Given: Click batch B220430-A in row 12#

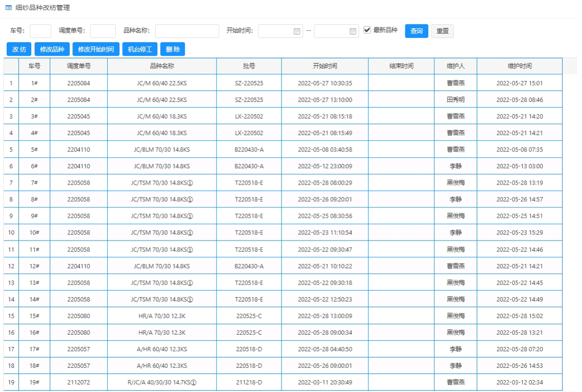Looking at the screenshot, I should (249, 266).
